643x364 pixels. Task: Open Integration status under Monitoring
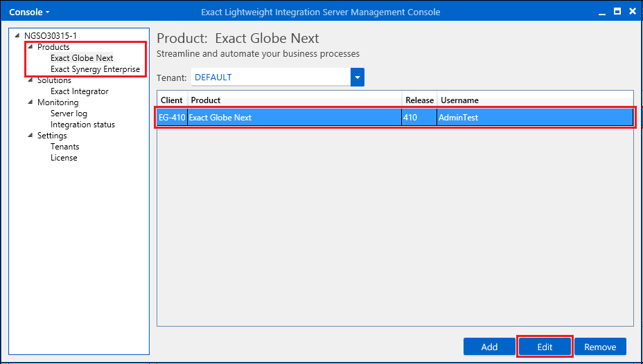coord(82,125)
